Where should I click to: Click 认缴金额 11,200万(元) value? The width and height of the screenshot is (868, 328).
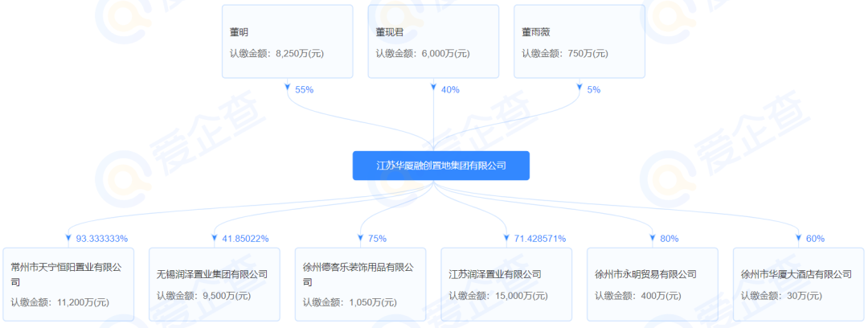tap(60, 302)
